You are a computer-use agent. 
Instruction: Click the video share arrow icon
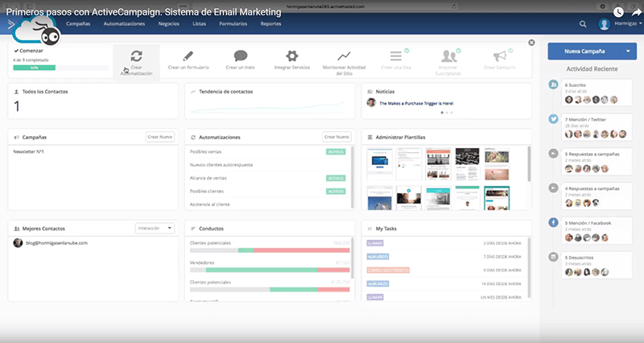(x=636, y=12)
